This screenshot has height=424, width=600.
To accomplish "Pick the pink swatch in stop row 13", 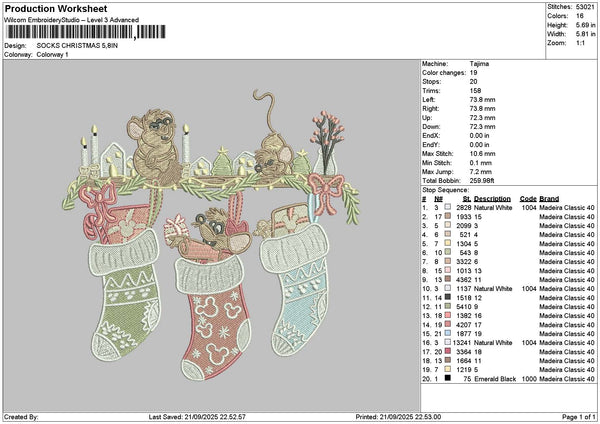I will 447,315.
